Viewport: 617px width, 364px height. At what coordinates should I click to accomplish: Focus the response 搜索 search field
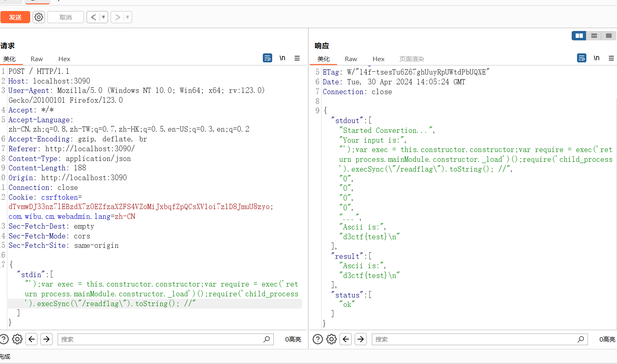tap(479, 339)
